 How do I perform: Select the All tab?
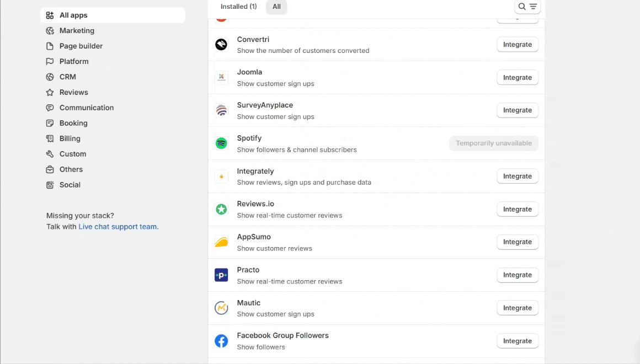click(x=276, y=7)
